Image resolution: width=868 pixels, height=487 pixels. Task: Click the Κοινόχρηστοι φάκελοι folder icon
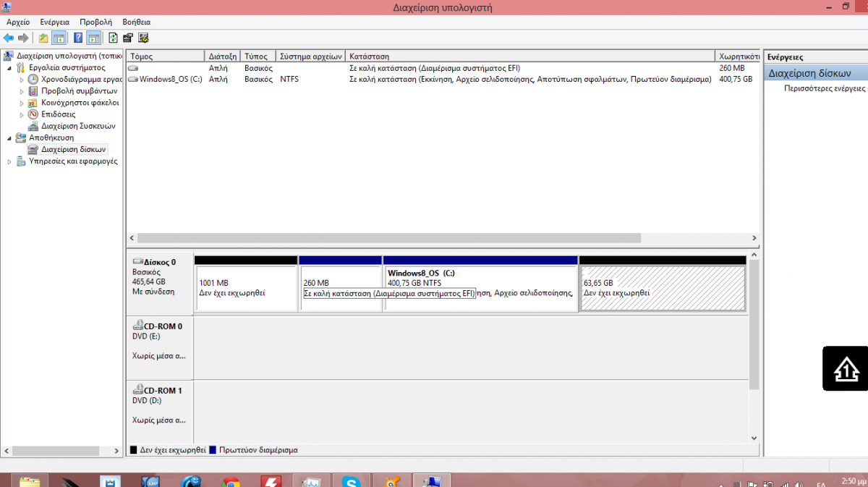33,103
